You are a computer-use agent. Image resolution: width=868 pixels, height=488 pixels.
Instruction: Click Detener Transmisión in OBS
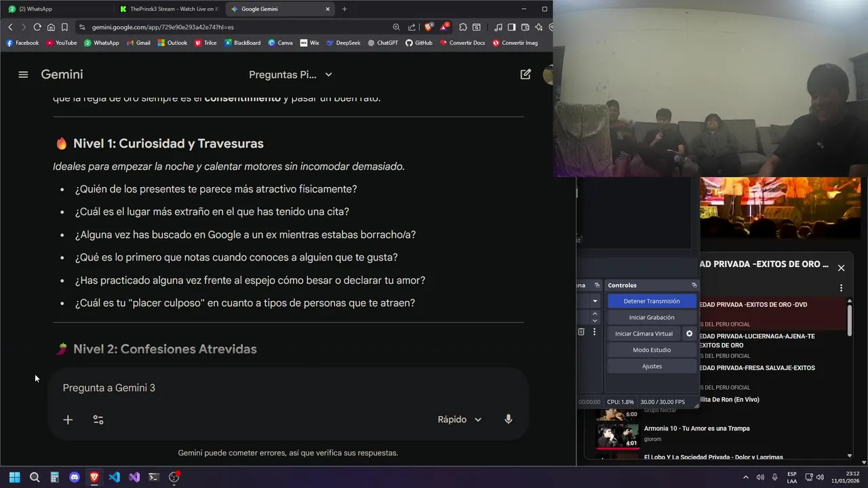coord(651,301)
